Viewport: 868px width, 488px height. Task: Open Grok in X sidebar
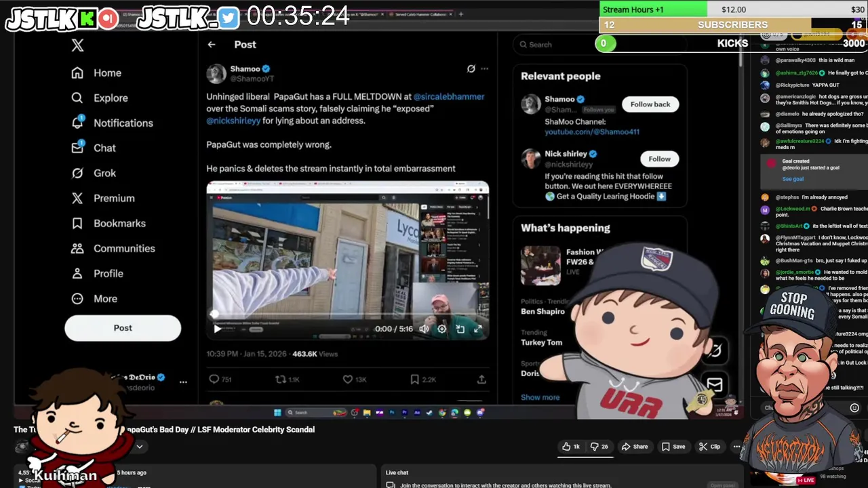93,174
